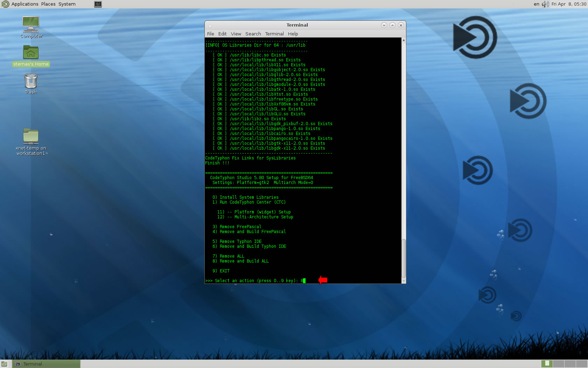Click '11) -- Platform (widget) Setup' text
The image size is (588, 368).
click(x=254, y=212)
